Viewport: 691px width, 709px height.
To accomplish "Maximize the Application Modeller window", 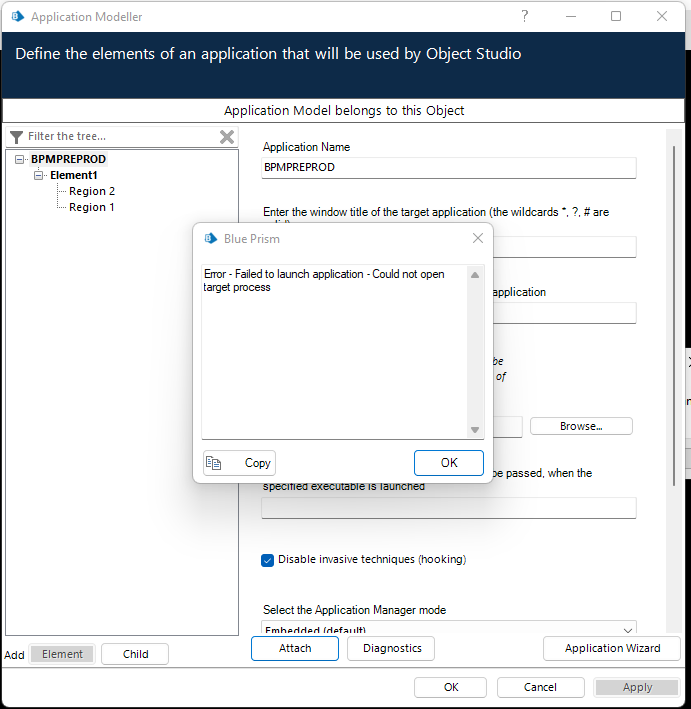I will 616,16.
